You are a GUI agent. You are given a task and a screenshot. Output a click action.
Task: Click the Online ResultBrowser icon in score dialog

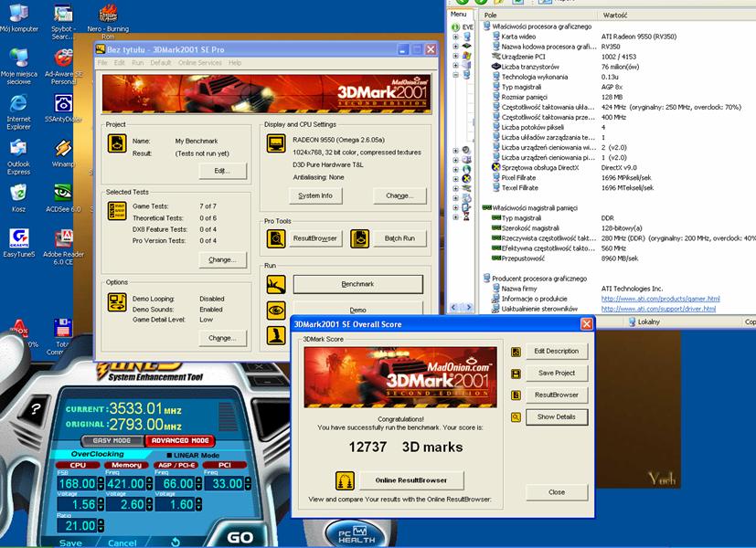point(346,480)
